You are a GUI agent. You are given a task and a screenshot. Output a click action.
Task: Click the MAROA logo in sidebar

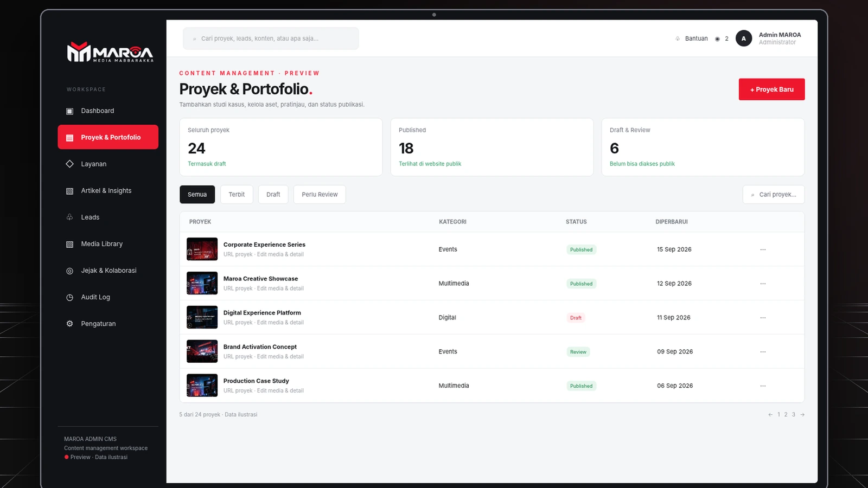tap(110, 52)
